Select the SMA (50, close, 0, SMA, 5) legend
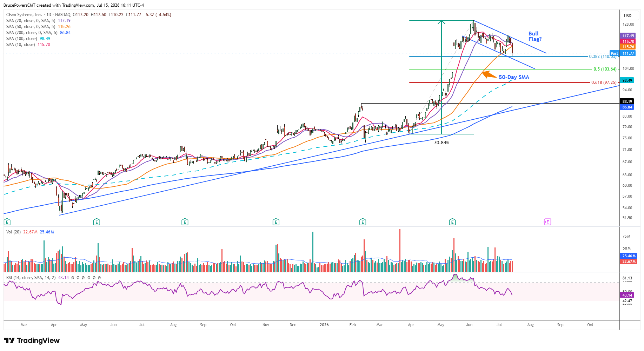644x351 pixels. tap(31, 27)
